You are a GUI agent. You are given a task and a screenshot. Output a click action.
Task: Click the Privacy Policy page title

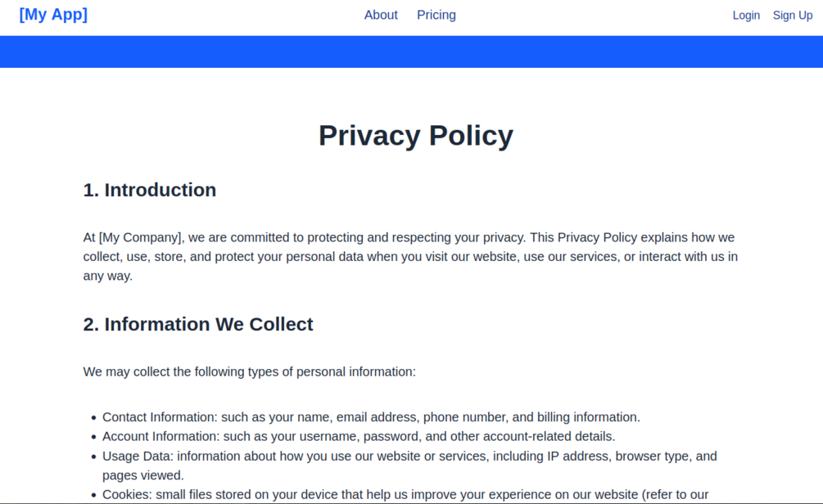[x=415, y=136]
